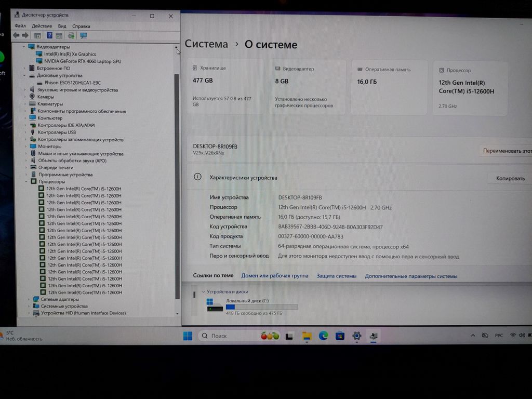Collapse the Устройства и диски section
Screen dimensions: 532x399
(x=203, y=292)
